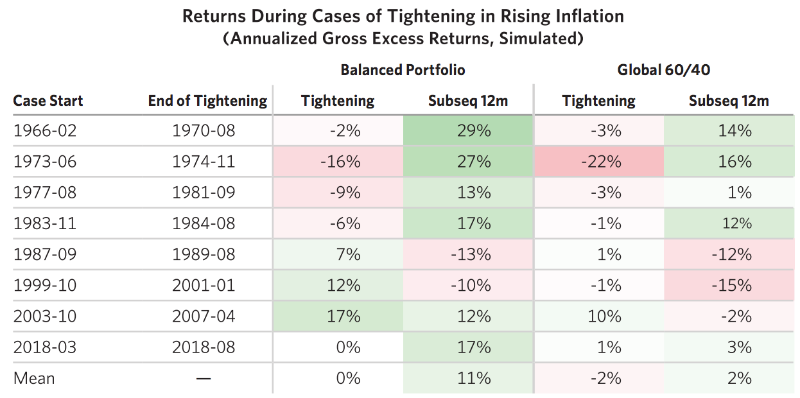Image resolution: width=800 pixels, height=398 pixels.
Task: Click the 29% Subseq 12m cell
Action: coord(468,131)
